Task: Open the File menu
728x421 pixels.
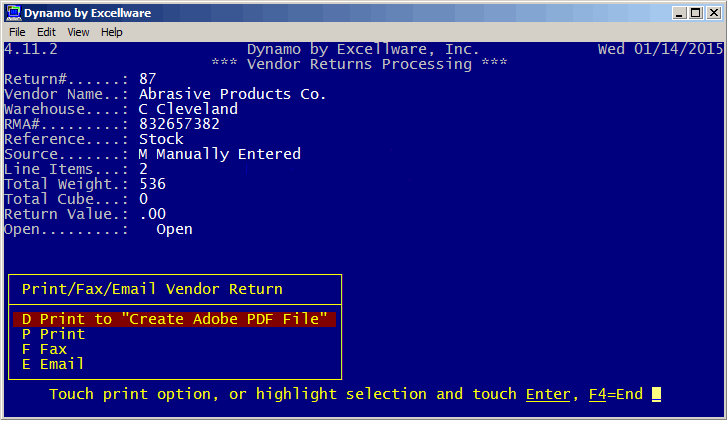Action: click(17, 32)
